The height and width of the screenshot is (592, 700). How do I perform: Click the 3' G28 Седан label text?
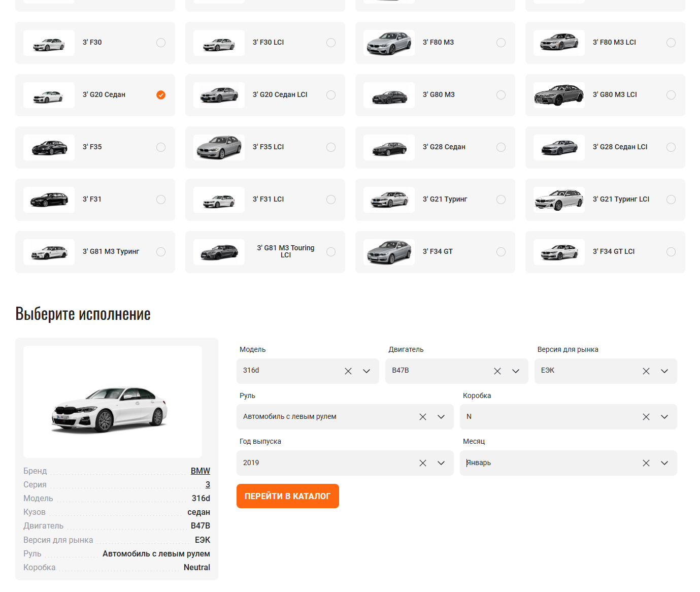(444, 147)
